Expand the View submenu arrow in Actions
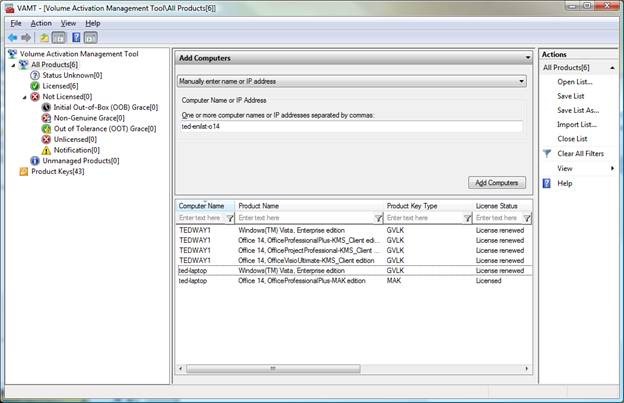Image resolution: width=624 pixels, height=403 pixels. 612,169
